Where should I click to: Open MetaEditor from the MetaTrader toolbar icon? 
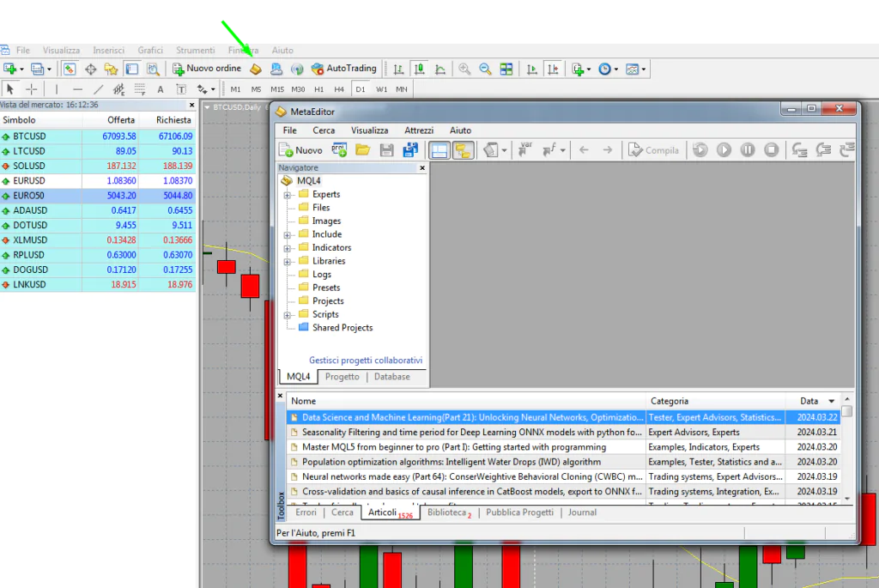pos(256,69)
